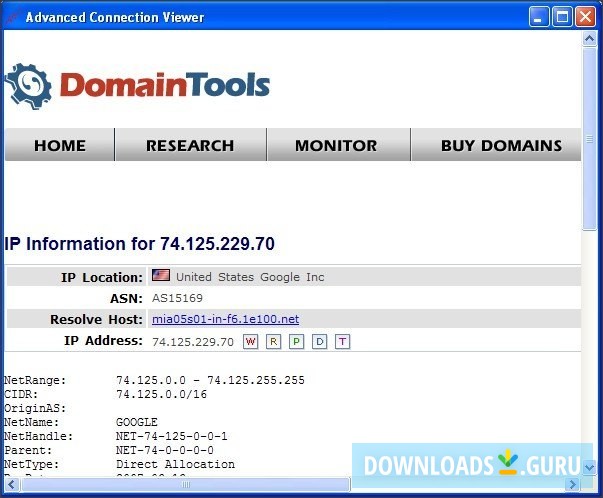Close the Advanced Connection Viewer window
This screenshot has height=498, width=603.
pyautogui.click(x=585, y=17)
